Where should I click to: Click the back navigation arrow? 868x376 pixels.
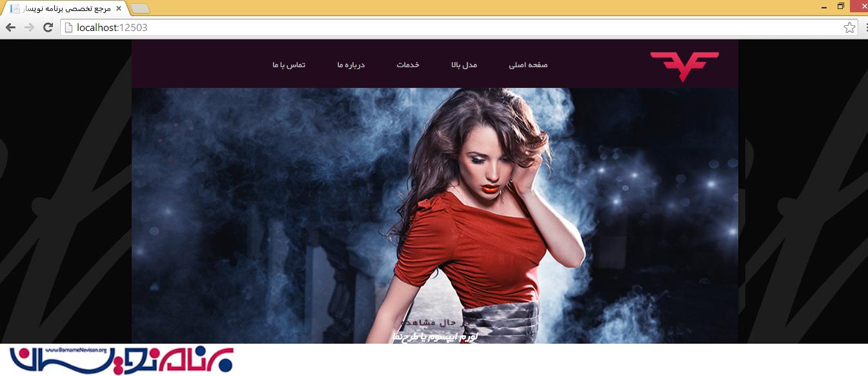[x=10, y=28]
